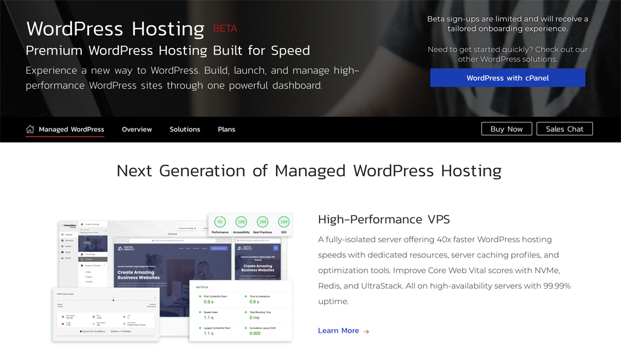This screenshot has width=621, height=364.
Task: Click the Best Practices score gauge
Action: point(263,222)
